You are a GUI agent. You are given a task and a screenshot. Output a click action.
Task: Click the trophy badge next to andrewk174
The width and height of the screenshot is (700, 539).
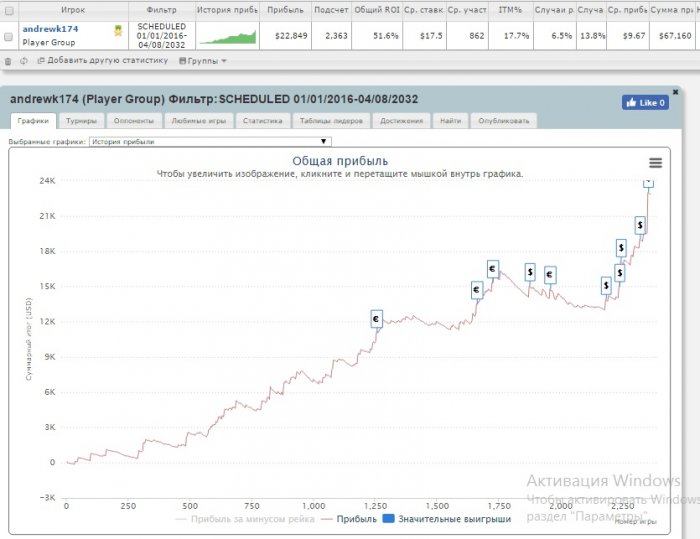pos(118,30)
